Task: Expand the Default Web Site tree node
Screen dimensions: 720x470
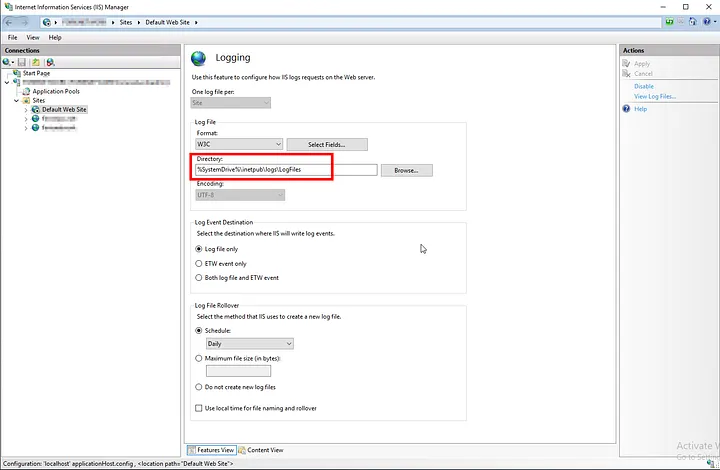Action: (x=25, y=110)
